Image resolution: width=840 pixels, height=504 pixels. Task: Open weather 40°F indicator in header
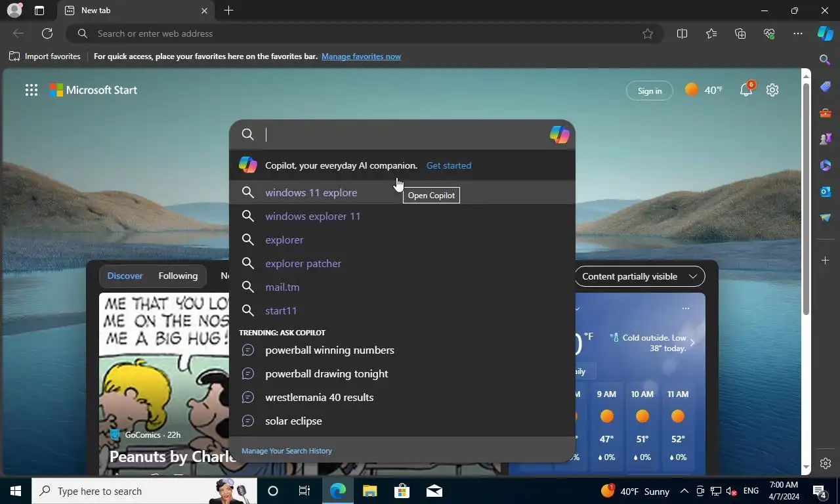(703, 90)
